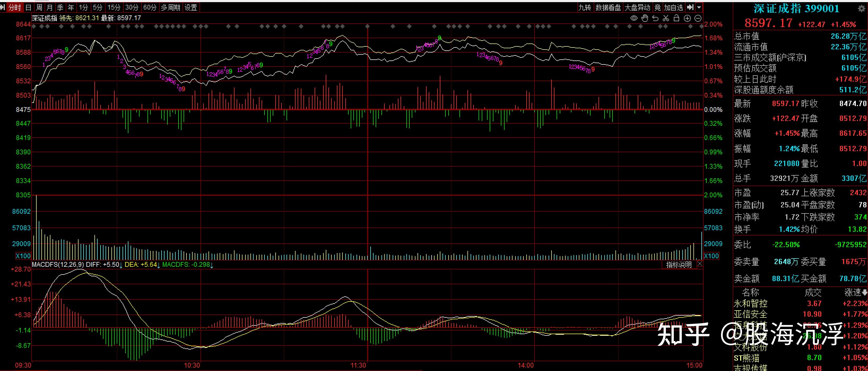Sort list by the 涨速 column arrow
This screenshot has height=371, width=868.
click(865, 293)
